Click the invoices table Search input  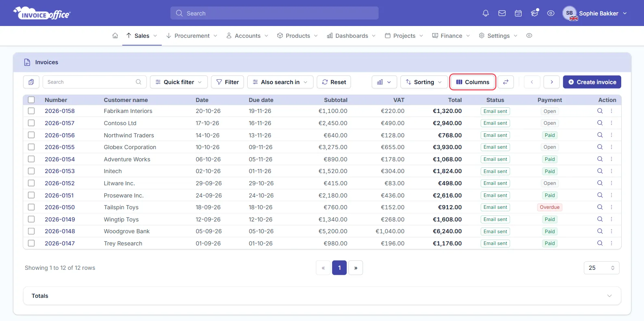[94, 82]
